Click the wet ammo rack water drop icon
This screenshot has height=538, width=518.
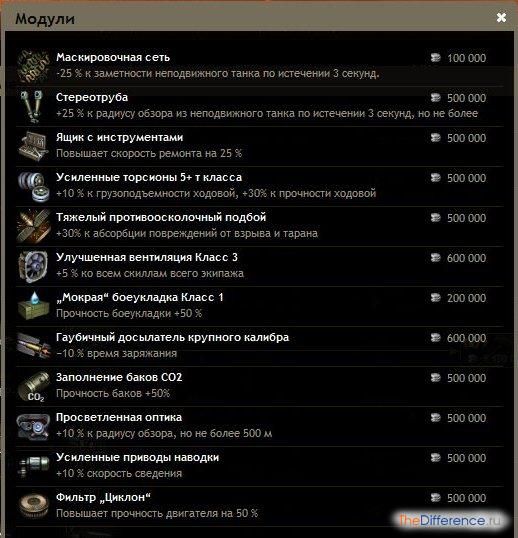tap(33, 306)
